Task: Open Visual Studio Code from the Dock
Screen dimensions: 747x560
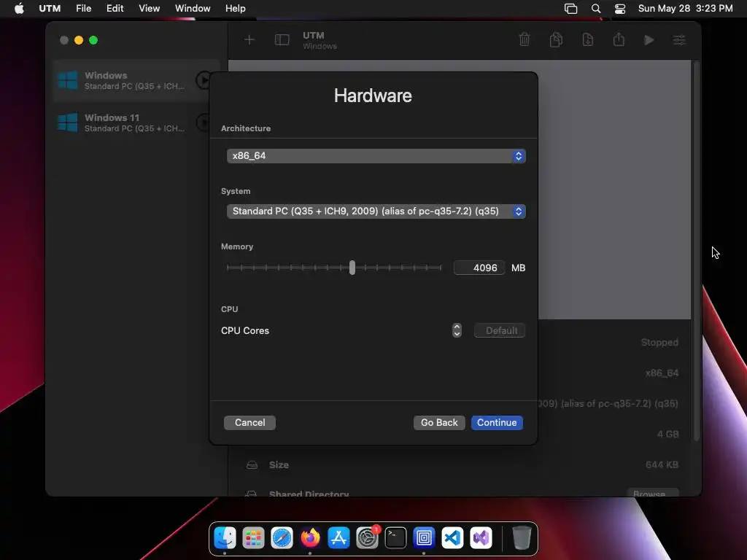Action: 452,538
